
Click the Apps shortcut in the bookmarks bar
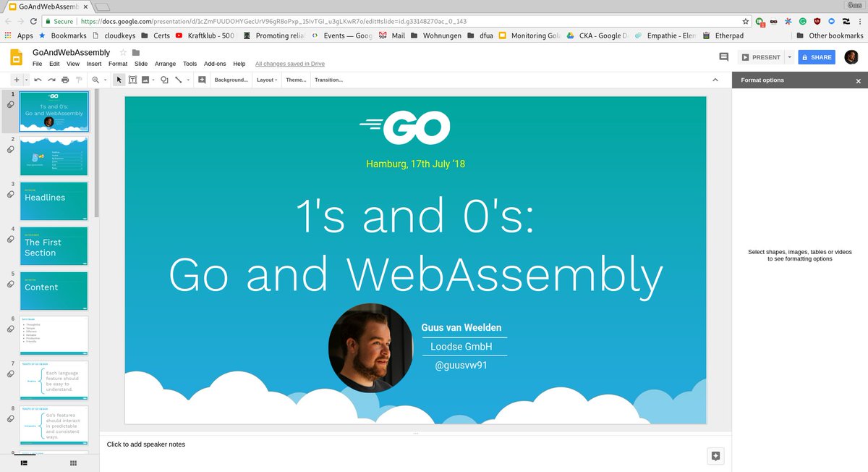19,35
